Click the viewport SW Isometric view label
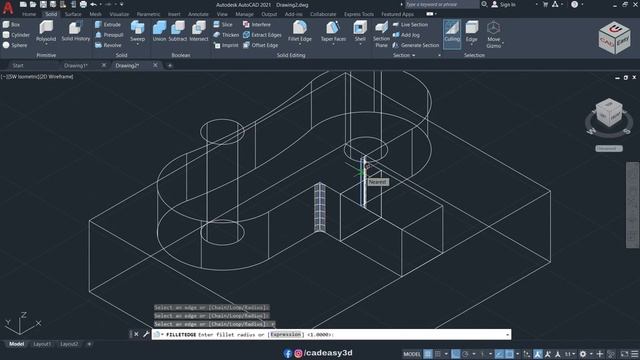This screenshot has height=360, width=640. point(25,76)
